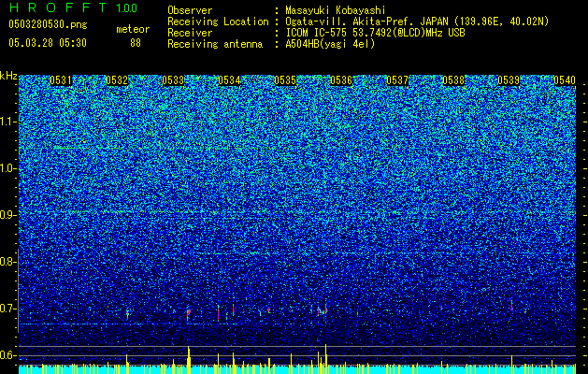Click the 1.1 kHz axis label
This screenshot has height=374, width=588.
tap(8, 122)
